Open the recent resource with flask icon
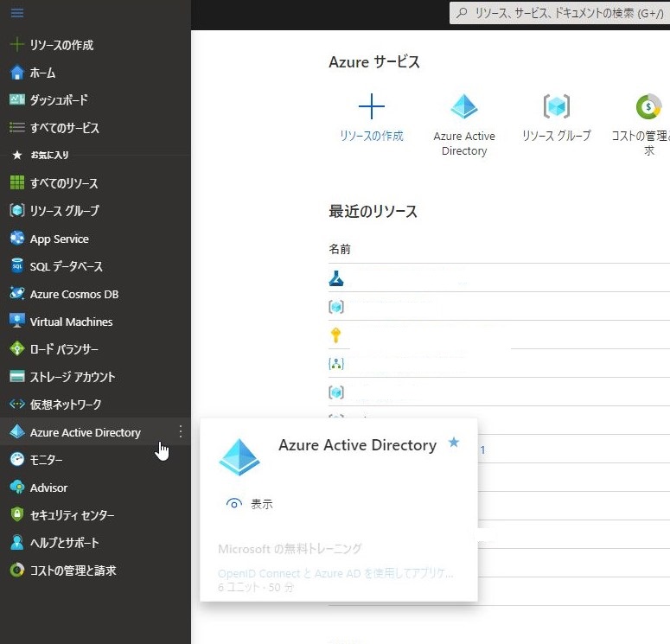 pos(336,278)
